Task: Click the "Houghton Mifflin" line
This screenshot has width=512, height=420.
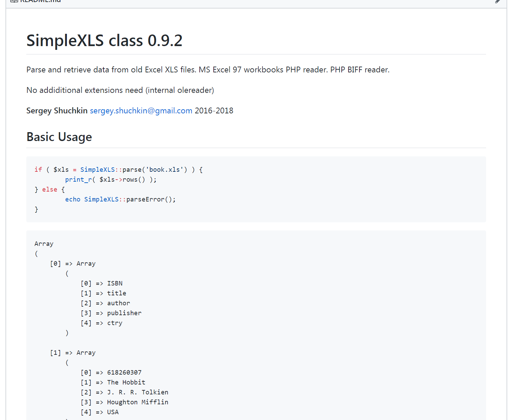Action: [125, 402]
